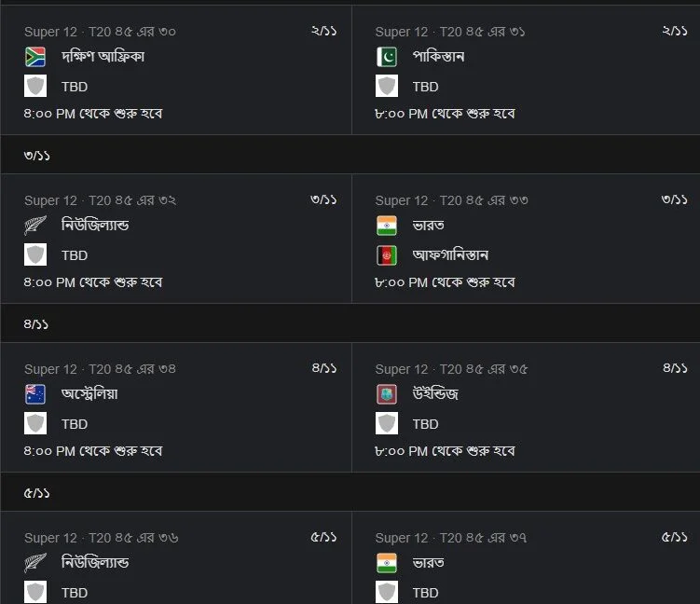Click the Afghanistan flag icon

pos(387,255)
